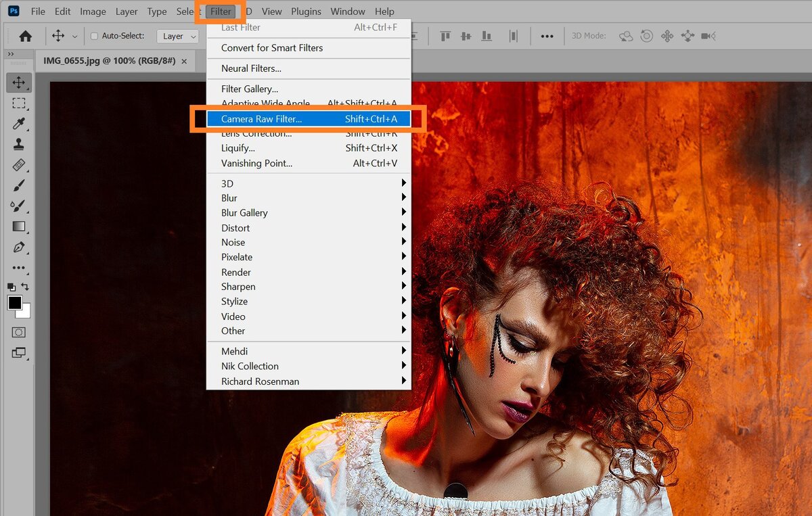Select the Eyedropper tool
The width and height of the screenshot is (812, 516).
(19, 124)
